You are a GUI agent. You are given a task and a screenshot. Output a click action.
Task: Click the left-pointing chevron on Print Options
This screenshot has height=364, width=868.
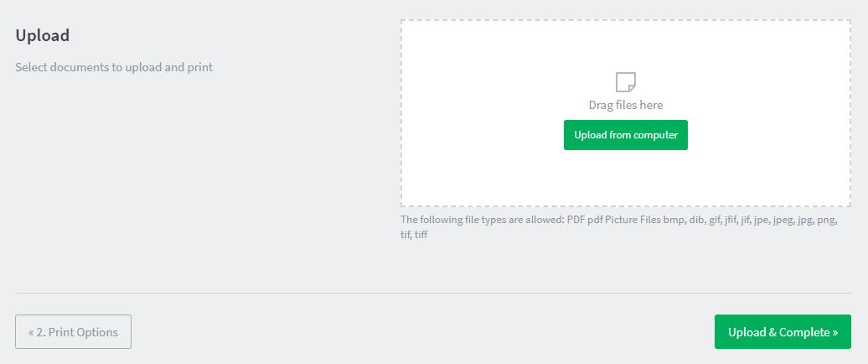point(31,332)
